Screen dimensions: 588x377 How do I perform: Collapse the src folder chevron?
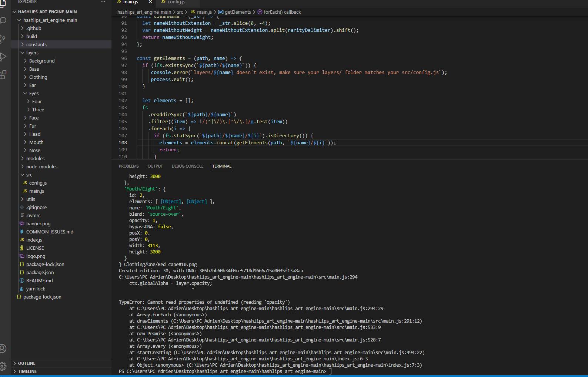22,175
